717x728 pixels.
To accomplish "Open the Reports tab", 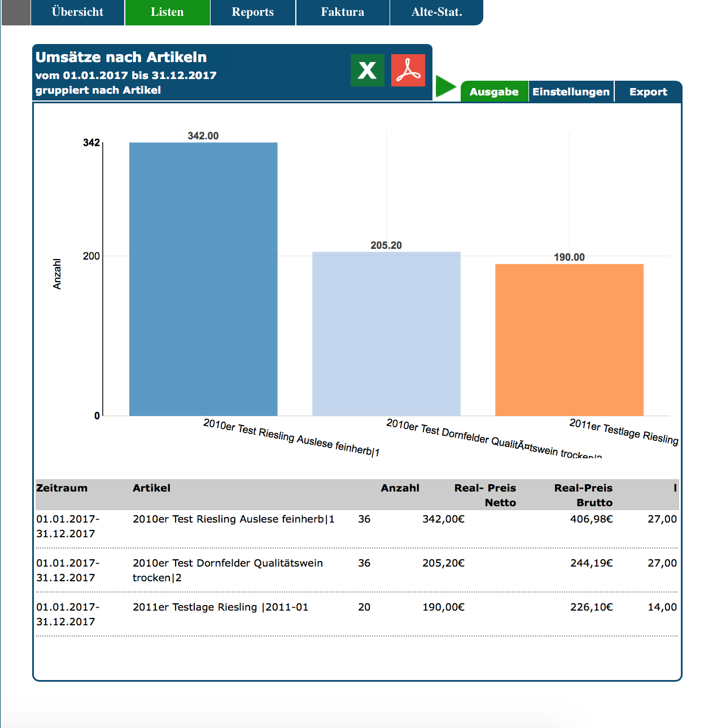I will click(252, 12).
